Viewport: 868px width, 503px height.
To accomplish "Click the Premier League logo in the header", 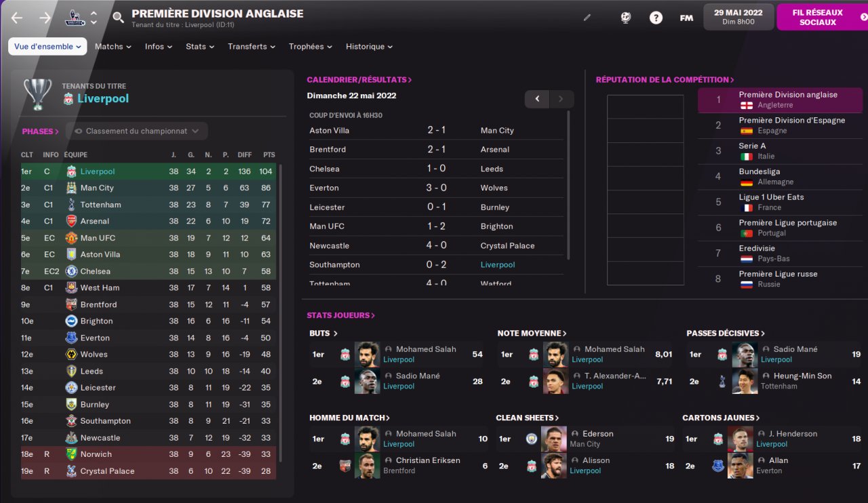I will click(75, 18).
